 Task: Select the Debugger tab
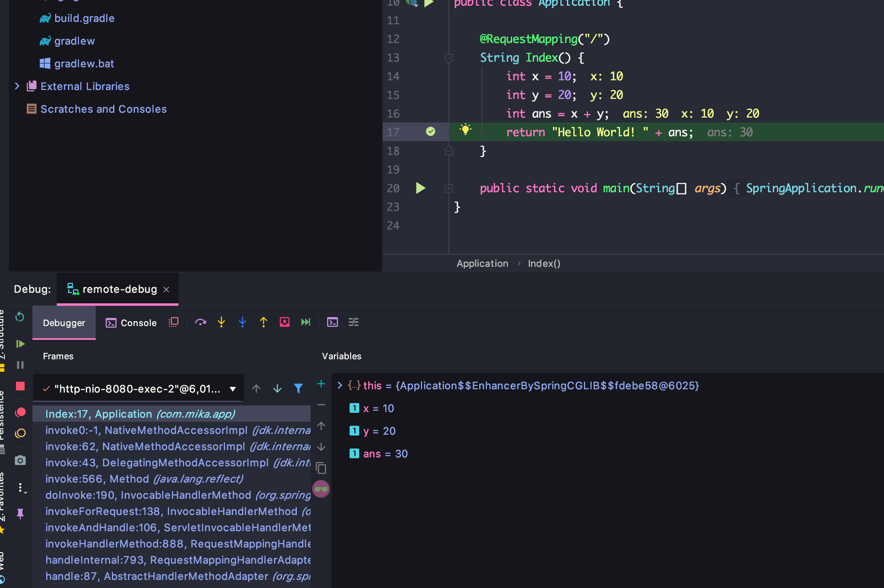[x=64, y=322]
